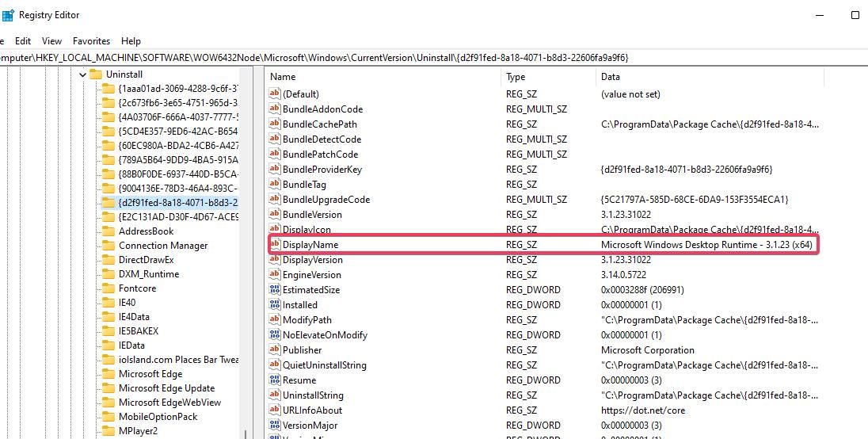868x439 pixels.
Task: Select the {d2f91fed-8a18-4071 key in tree
Action: coord(177,203)
